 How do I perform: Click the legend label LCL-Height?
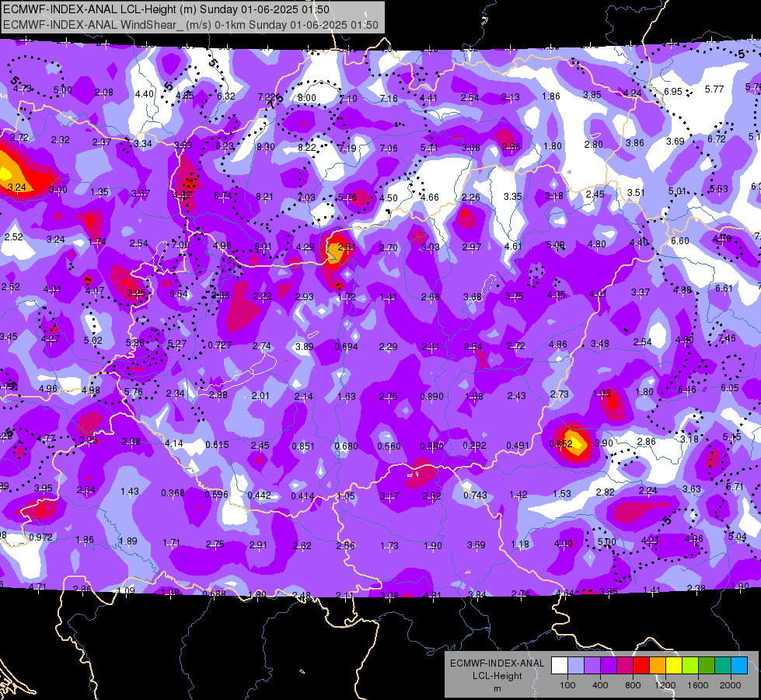497,676
